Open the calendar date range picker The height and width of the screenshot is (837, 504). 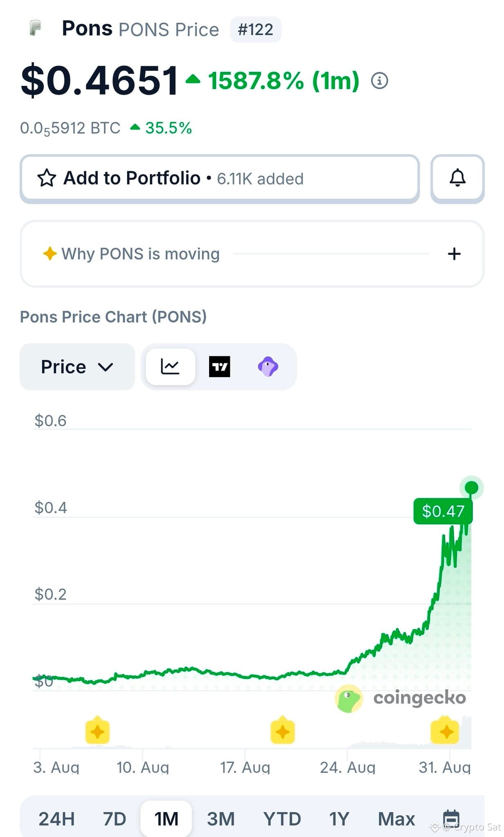click(451, 819)
